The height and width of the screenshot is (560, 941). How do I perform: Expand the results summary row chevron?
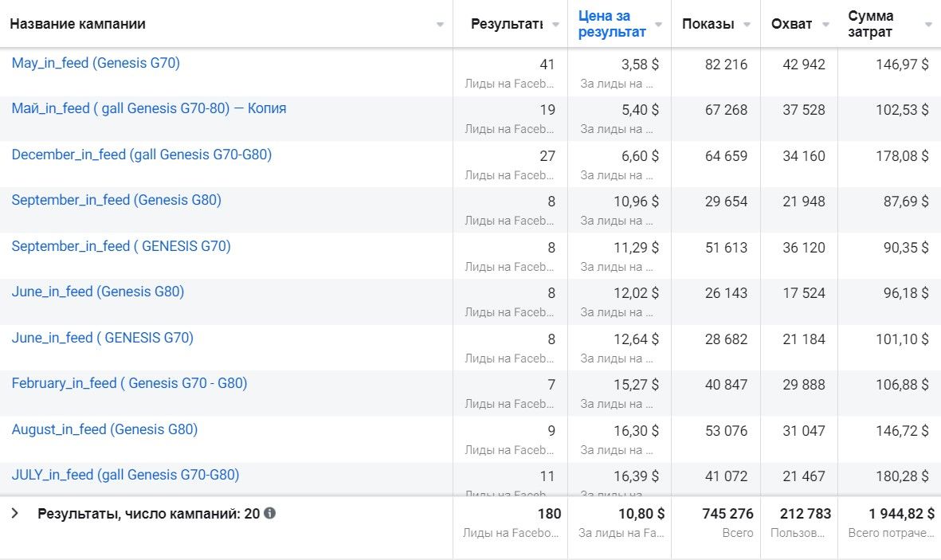coord(14,514)
